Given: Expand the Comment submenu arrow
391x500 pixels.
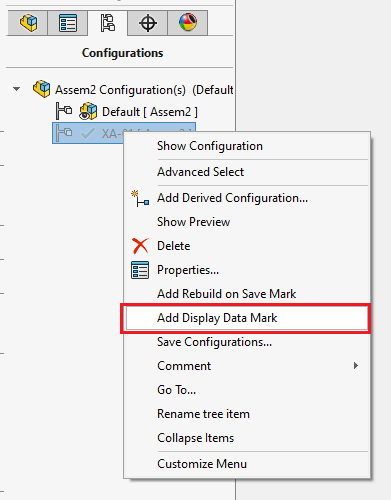Looking at the screenshot, I should (356, 366).
